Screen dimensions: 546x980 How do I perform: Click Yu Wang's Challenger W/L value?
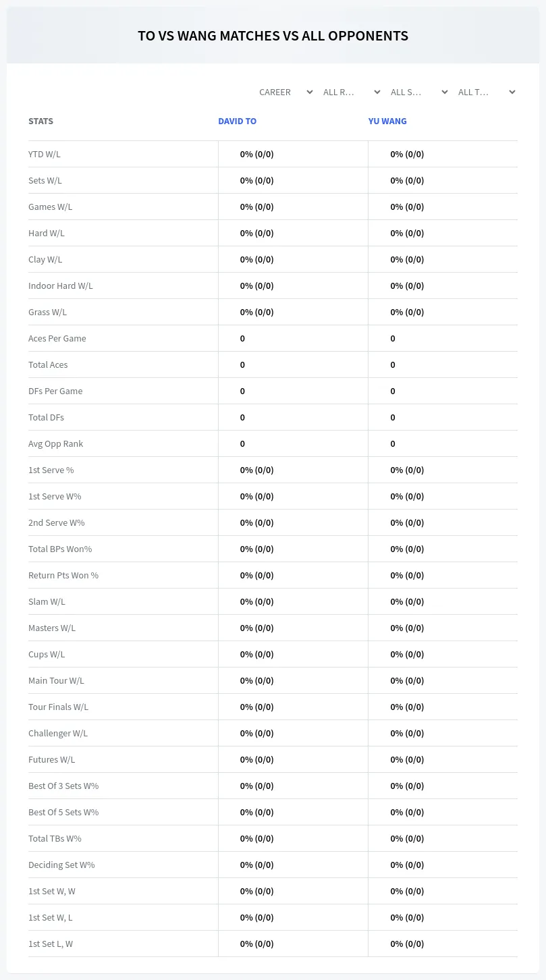pos(407,733)
